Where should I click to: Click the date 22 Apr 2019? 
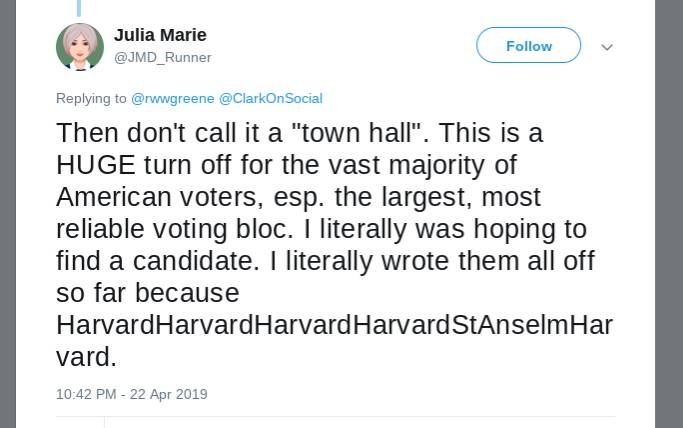(x=169, y=394)
